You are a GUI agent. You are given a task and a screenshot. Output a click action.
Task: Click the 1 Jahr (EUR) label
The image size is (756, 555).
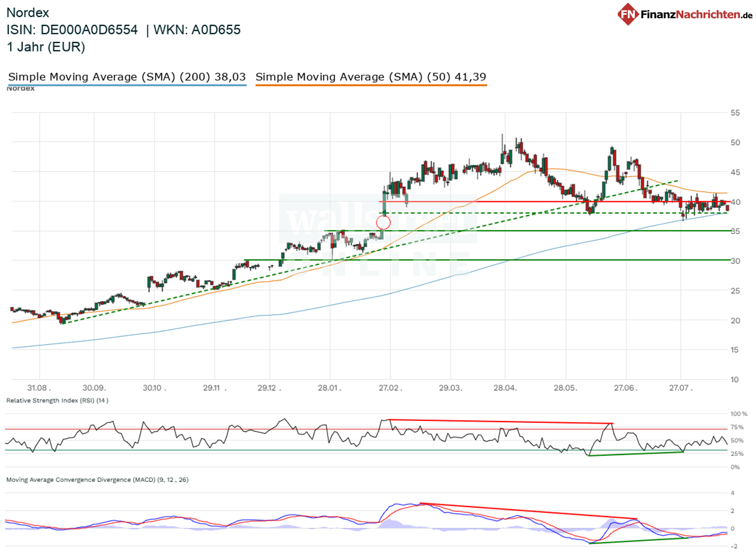pos(45,47)
